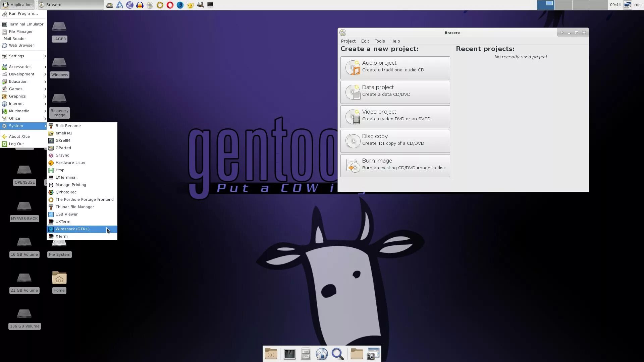The image size is (644, 362).
Task: Launch screenshot tool from the dock
Action: tap(373, 354)
